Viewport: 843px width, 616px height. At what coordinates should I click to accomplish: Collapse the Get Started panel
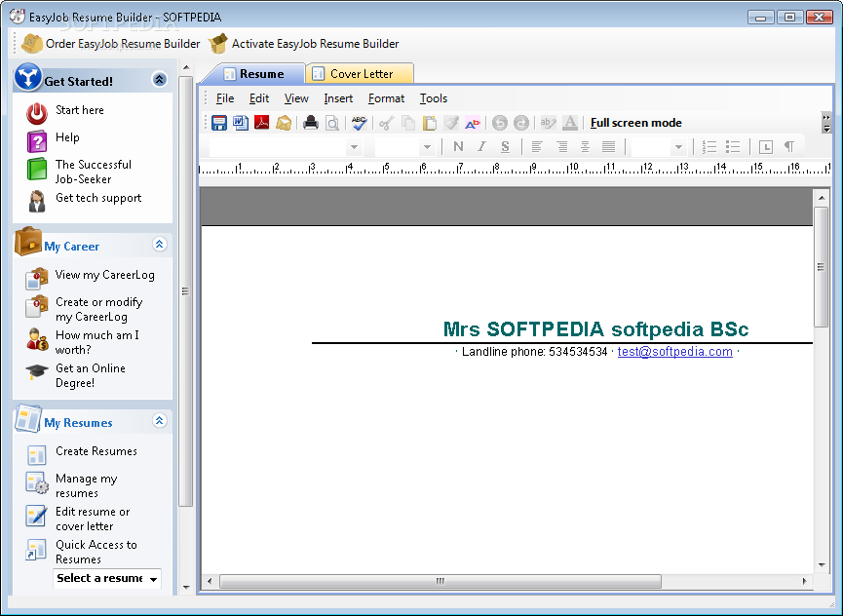(x=159, y=80)
